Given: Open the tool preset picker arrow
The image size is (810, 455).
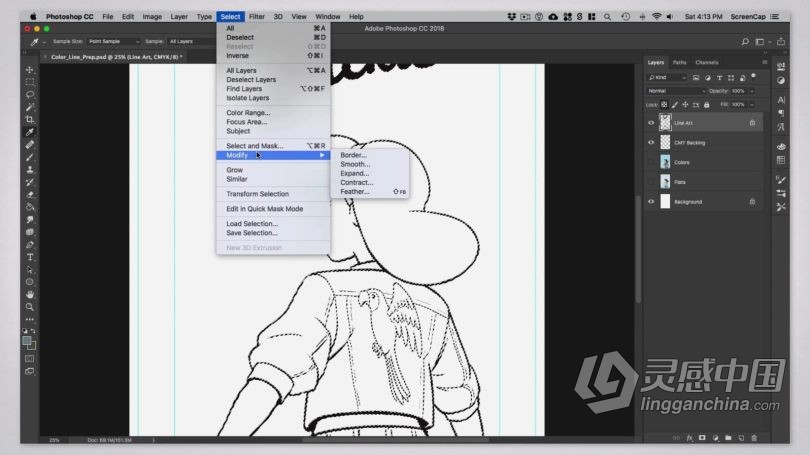Looking at the screenshot, I should (44, 42).
